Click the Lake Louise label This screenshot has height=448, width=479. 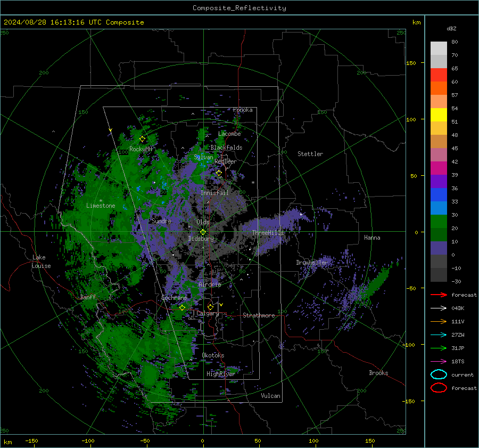click(x=41, y=262)
